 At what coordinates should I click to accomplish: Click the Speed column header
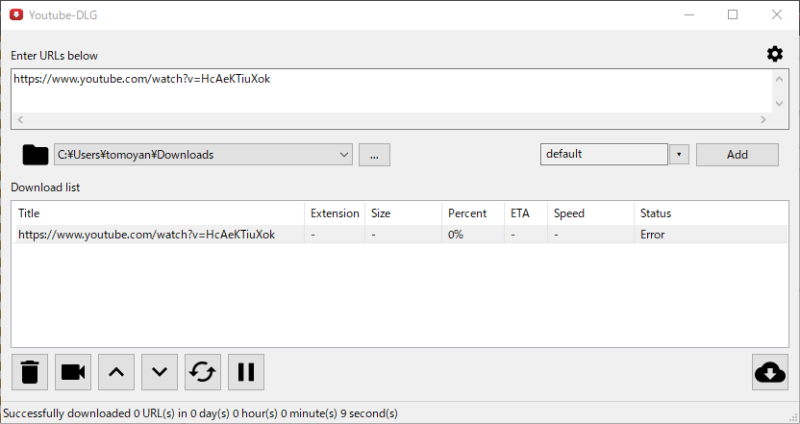point(591,213)
